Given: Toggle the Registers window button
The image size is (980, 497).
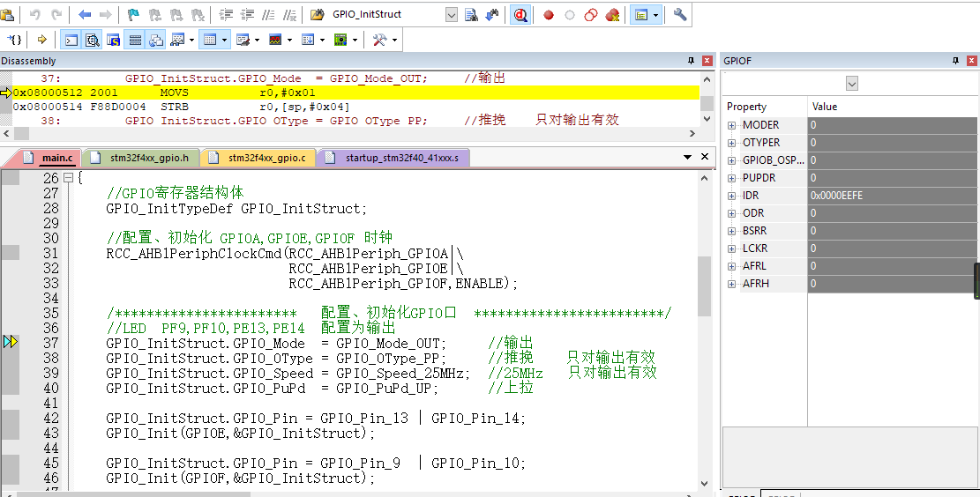Looking at the screenshot, I should point(135,40).
